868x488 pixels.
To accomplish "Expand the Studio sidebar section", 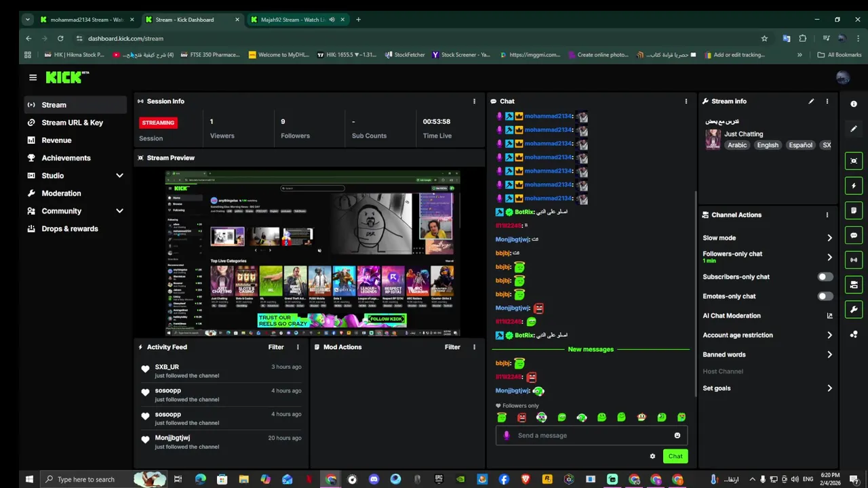I will point(119,176).
